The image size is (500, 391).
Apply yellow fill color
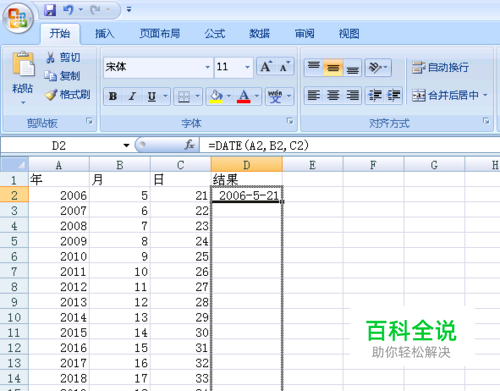point(216,96)
